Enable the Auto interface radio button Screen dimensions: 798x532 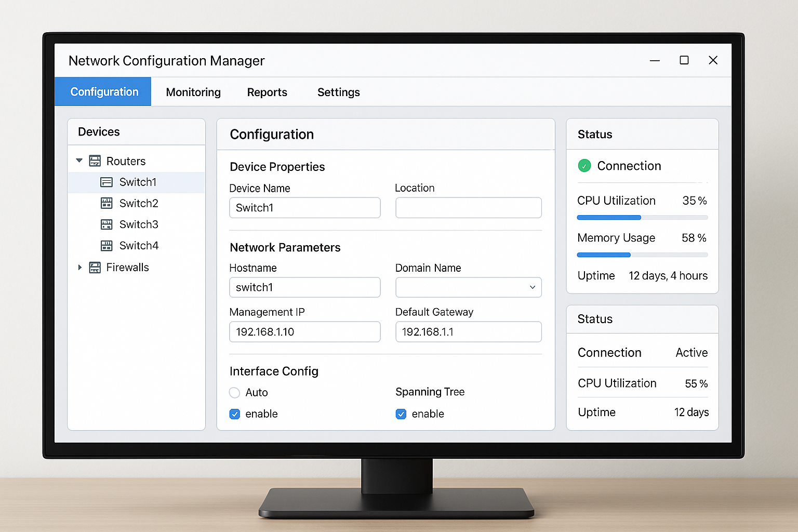234,393
